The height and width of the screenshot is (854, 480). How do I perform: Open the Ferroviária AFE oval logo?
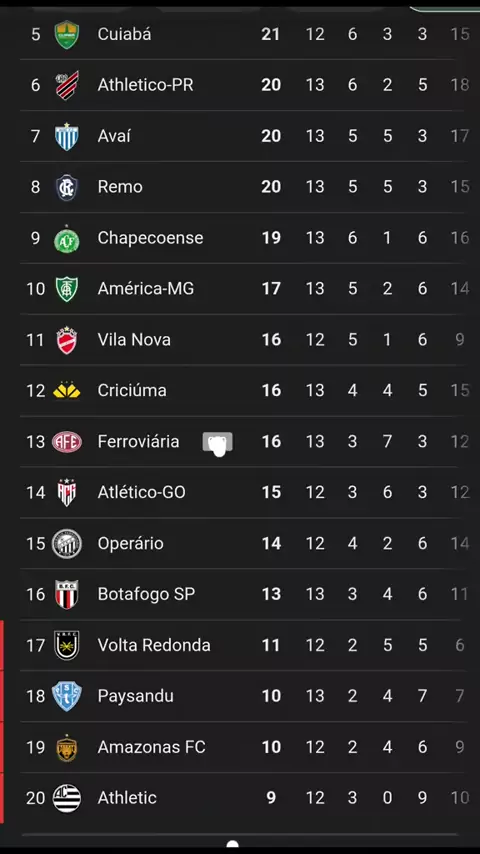click(66, 441)
